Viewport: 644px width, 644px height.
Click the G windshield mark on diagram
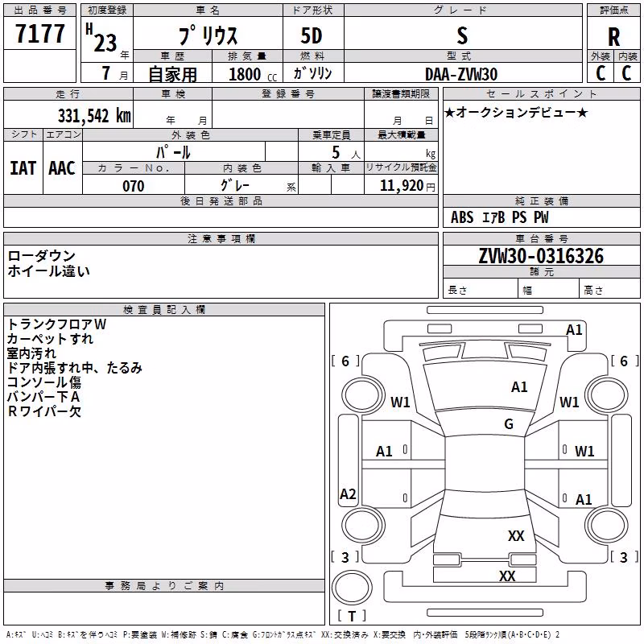coord(509,424)
